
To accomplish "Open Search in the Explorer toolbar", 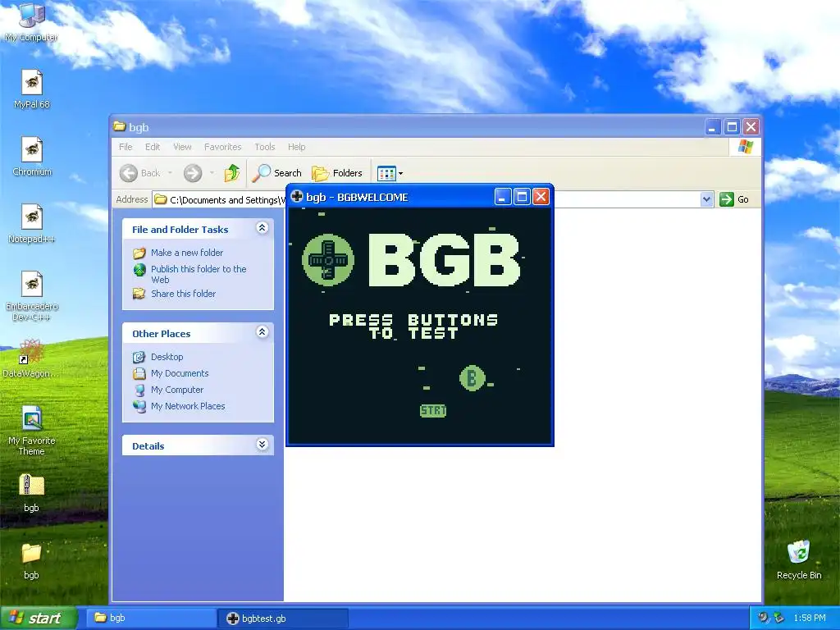I will [x=277, y=173].
